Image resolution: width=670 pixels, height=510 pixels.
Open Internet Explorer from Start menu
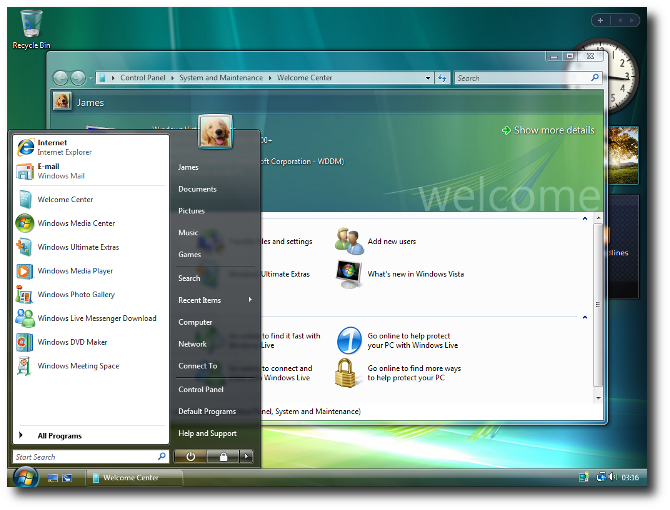click(x=52, y=147)
